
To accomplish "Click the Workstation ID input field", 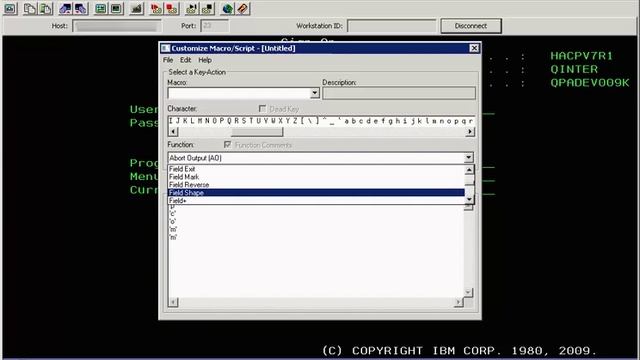I will point(391,26).
